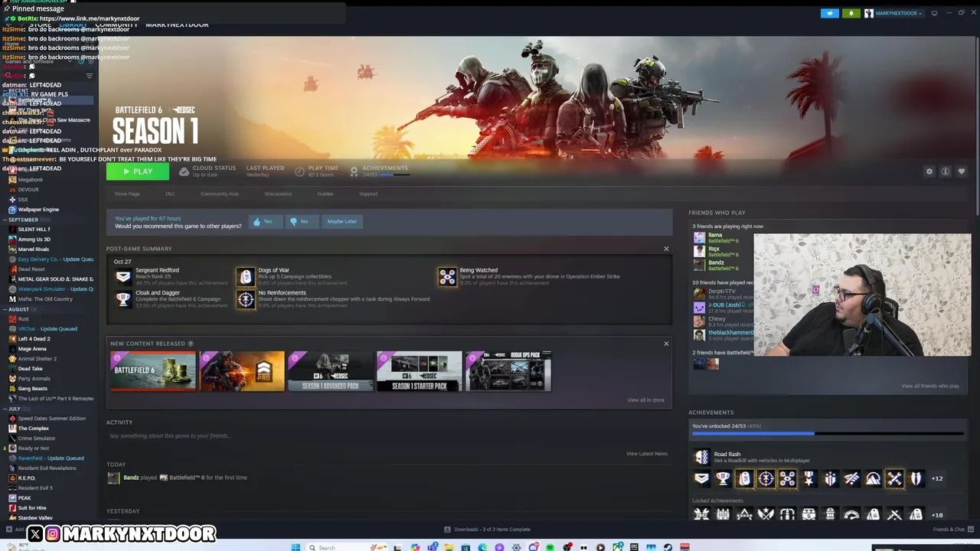
Task: Open the Battlefield Pro DLC thumbnail
Action: [241, 371]
